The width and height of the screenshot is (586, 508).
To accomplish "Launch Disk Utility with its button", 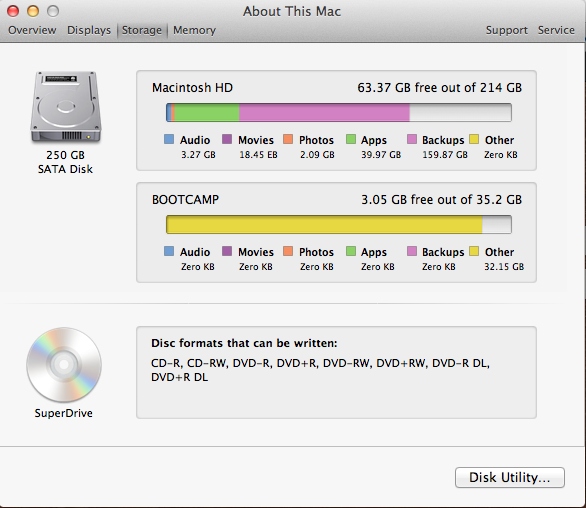I will coord(510,477).
